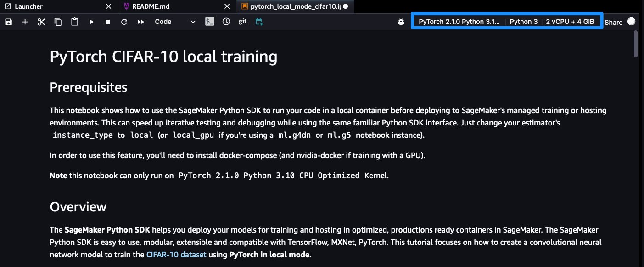Insert a new cell with the plus icon

point(25,22)
